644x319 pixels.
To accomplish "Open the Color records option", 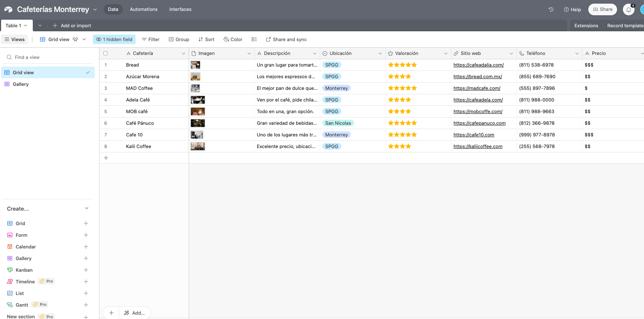I will [x=233, y=39].
